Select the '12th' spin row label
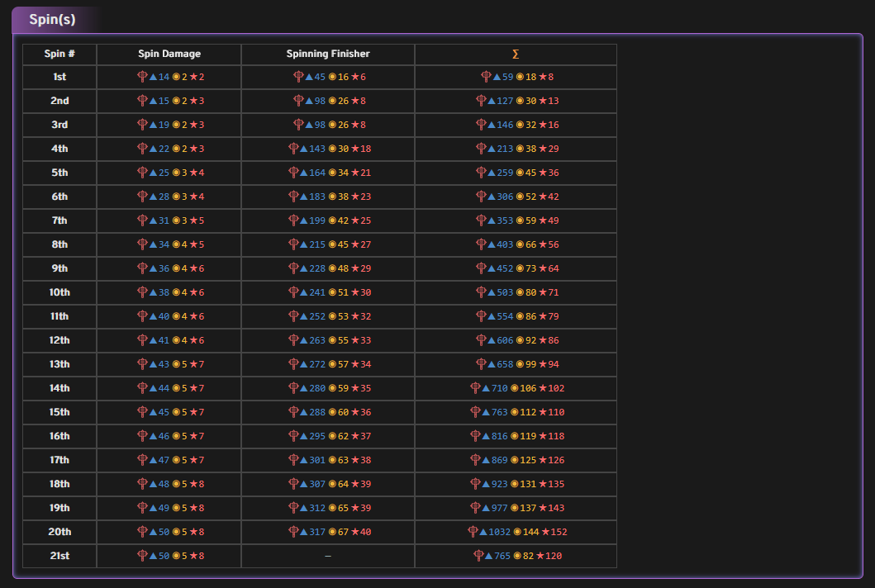This screenshot has height=588, width=875. [59, 341]
